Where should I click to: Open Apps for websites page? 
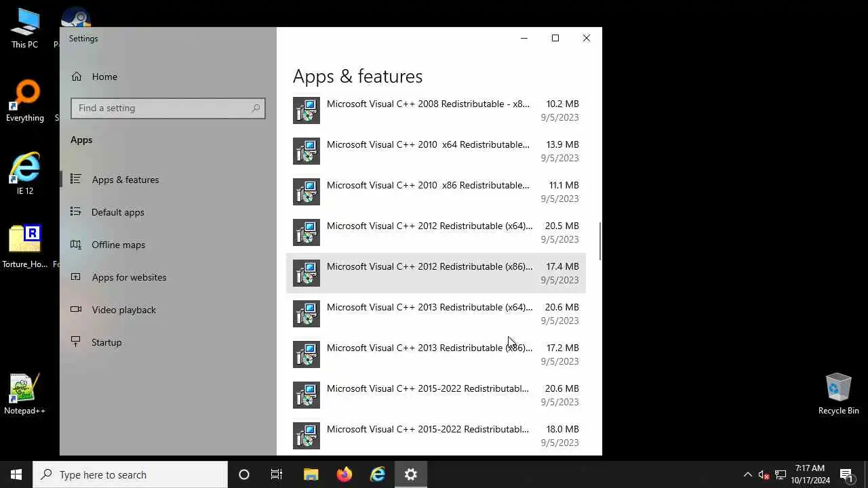[x=167, y=277]
